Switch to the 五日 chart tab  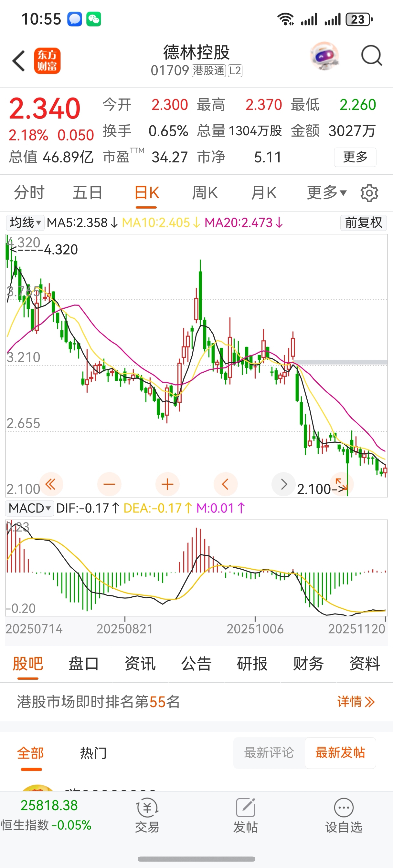pyautogui.click(x=88, y=193)
